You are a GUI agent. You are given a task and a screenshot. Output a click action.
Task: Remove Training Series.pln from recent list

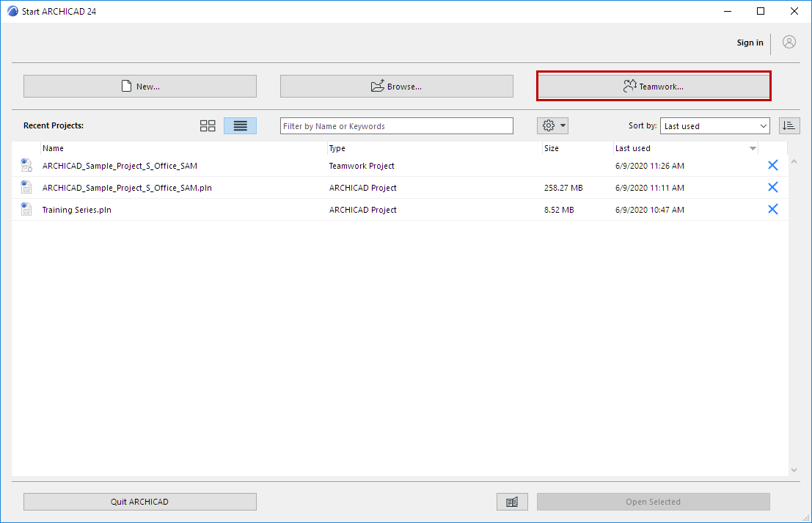click(x=772, y=209)
